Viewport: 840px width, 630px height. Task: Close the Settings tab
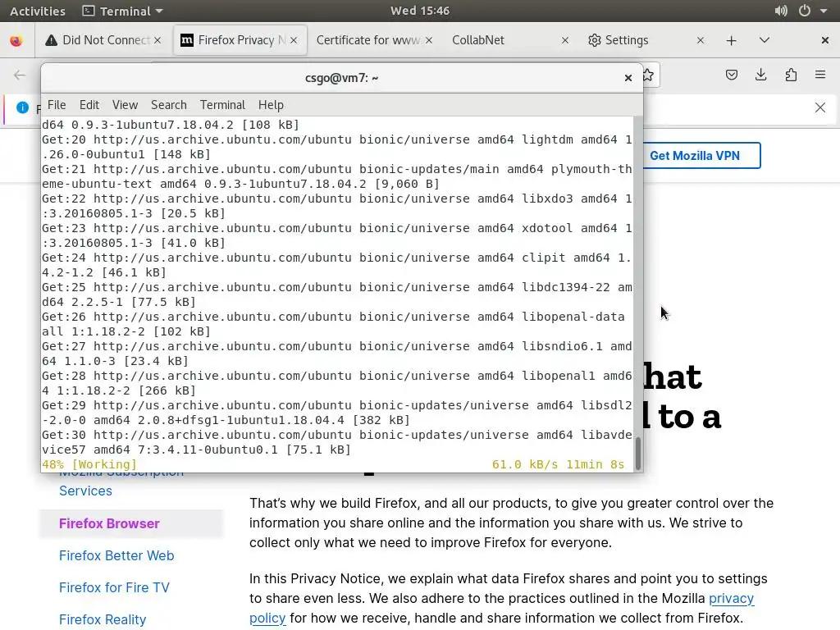[701, 40]
